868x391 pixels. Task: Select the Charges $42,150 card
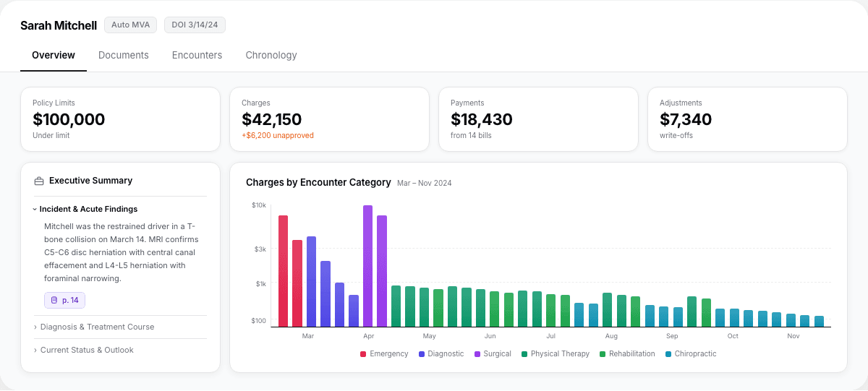click(x=329, y=119)
